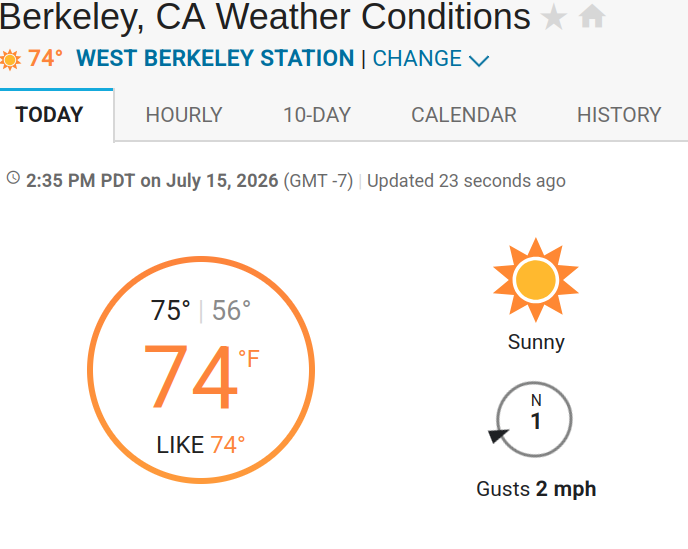Go to the HISTORY tab
The image size is (688, 549).
tap(619, 115)
